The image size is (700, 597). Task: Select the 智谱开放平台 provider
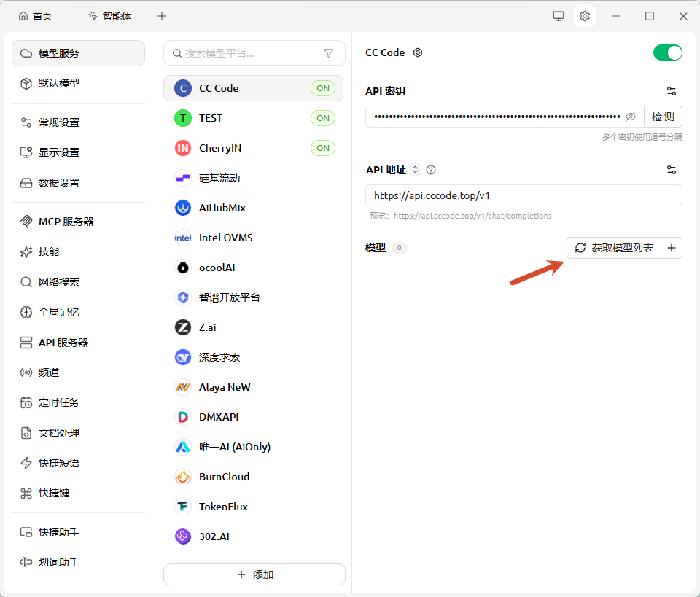254,297
